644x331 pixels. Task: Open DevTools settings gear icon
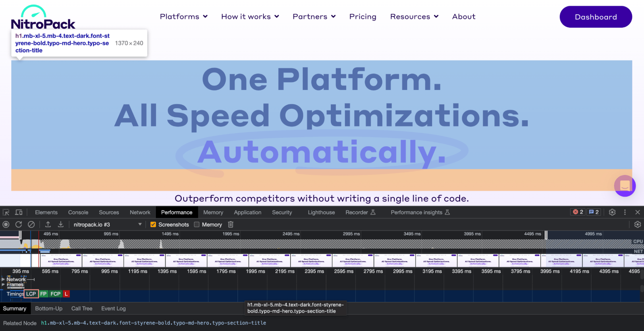coord(612,212)
